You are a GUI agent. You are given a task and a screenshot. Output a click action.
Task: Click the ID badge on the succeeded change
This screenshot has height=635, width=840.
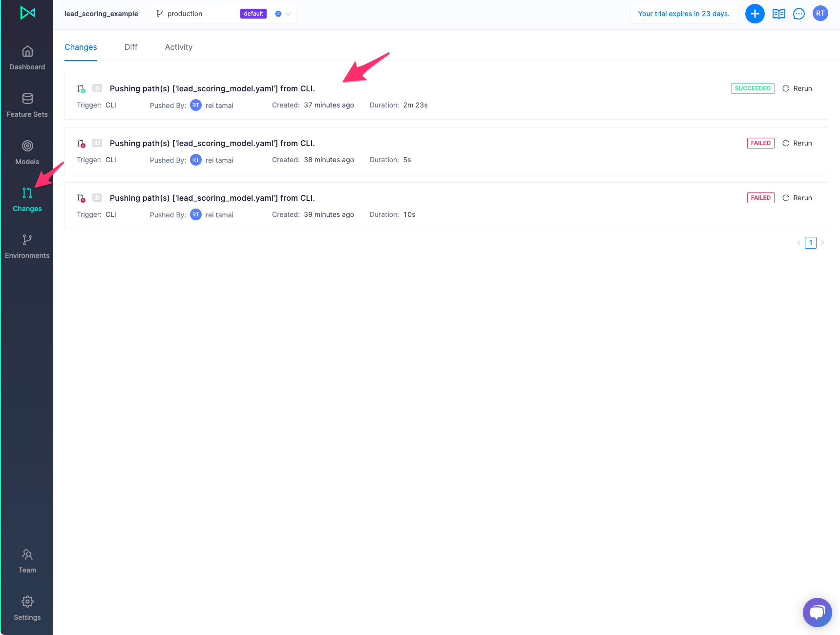(x=97, y=88)
